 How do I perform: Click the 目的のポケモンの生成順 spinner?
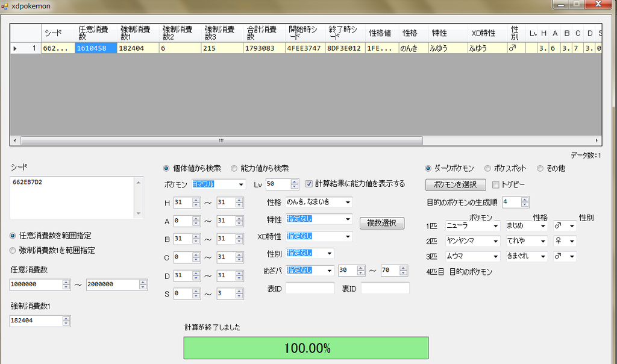[516, 202]
